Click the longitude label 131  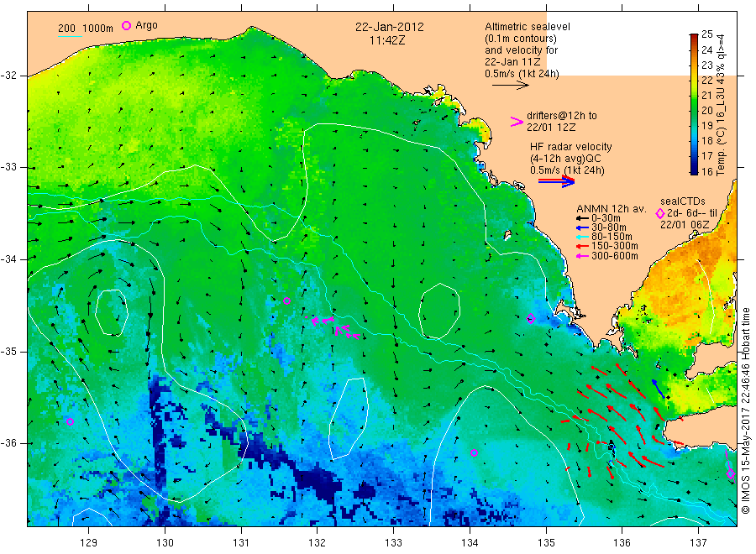click(x=241, y=543)
